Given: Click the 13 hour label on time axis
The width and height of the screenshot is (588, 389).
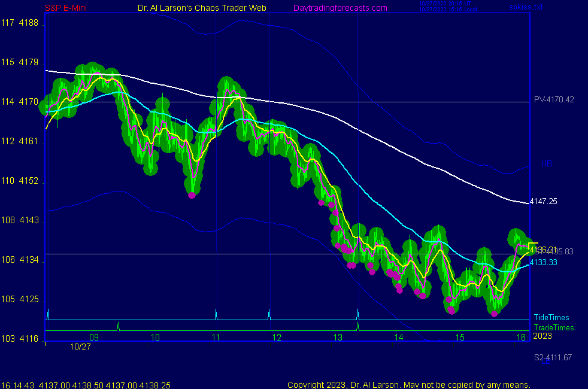Looking at the screenshot, I should pos(338,338).
